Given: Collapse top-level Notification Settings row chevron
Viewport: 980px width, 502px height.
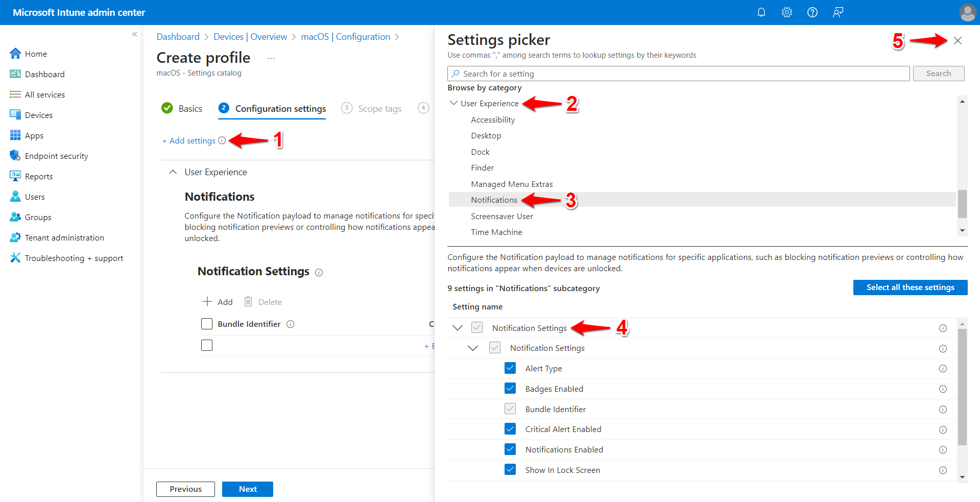Looking at the screenshot, I should pos(458,328).
